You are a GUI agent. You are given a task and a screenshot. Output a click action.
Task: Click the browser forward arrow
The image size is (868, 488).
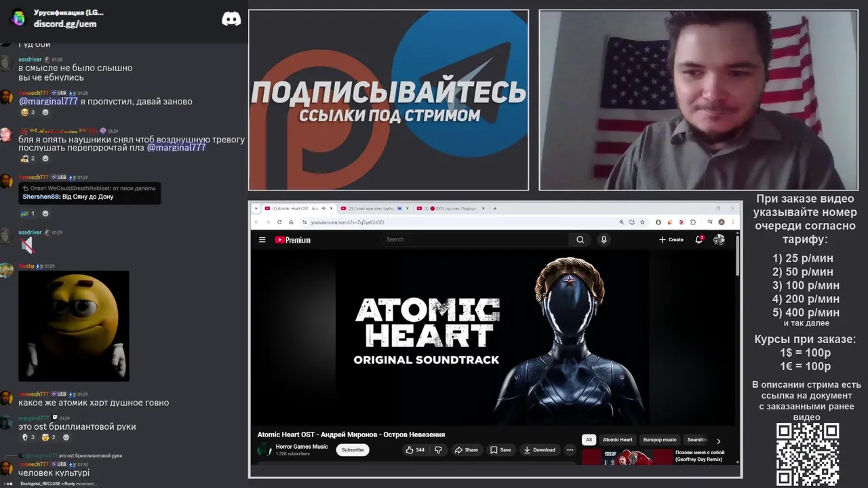(267, 222)
